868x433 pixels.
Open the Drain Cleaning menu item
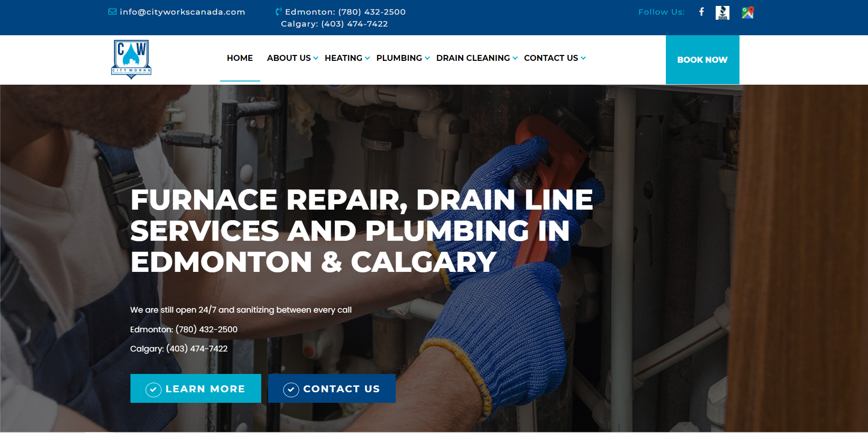[473, 58]
